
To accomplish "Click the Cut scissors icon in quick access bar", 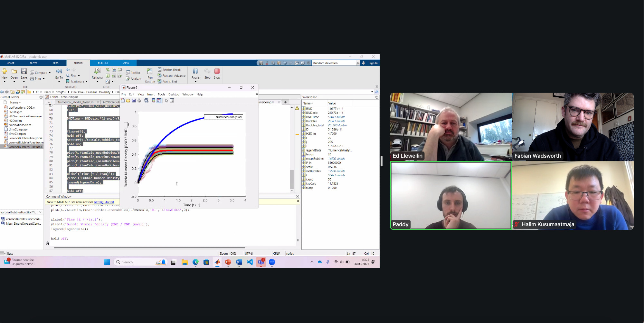I will [267, 63].
